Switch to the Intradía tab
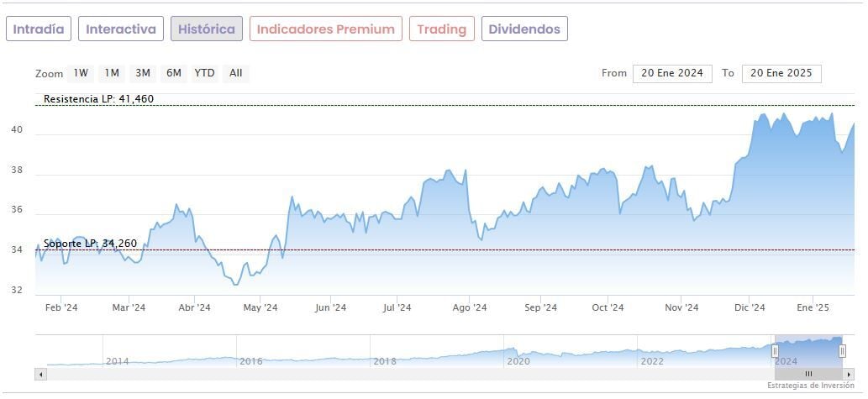Image resolution: width=868 pixels, height=399 pixels. [39, 29]
